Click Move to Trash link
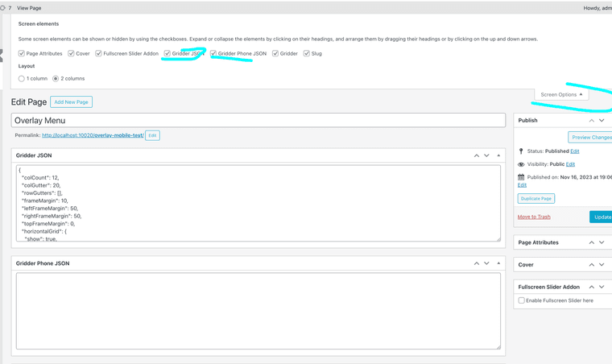The width and height of the screenshot is (612, 364). (534, 217)
